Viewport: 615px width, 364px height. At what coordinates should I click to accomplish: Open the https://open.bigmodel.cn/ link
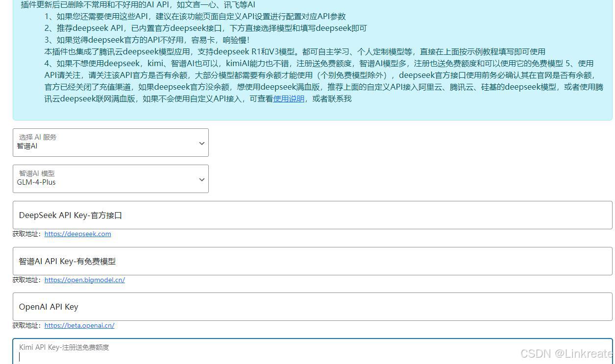click(84, 280)
